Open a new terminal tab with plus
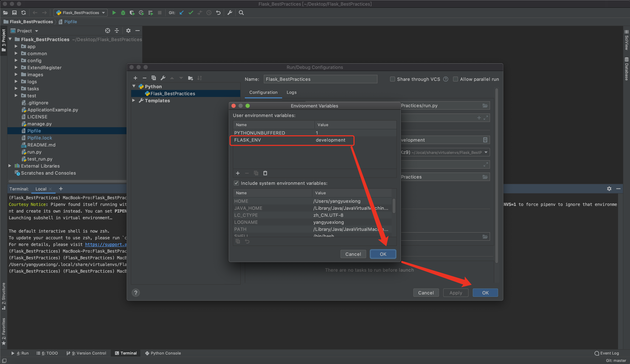630x364 pixels. [61, 189]
